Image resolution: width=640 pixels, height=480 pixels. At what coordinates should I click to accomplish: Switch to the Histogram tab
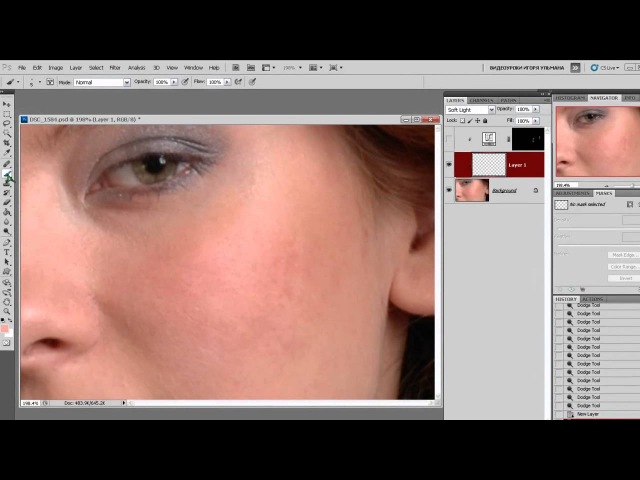tap(570, 98)
